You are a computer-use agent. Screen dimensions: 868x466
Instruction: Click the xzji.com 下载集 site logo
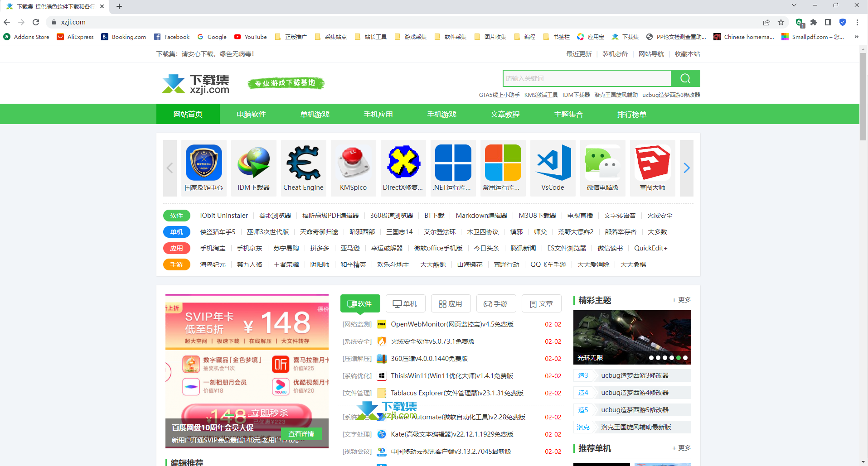pyautogui.click(x=196, y=84)
